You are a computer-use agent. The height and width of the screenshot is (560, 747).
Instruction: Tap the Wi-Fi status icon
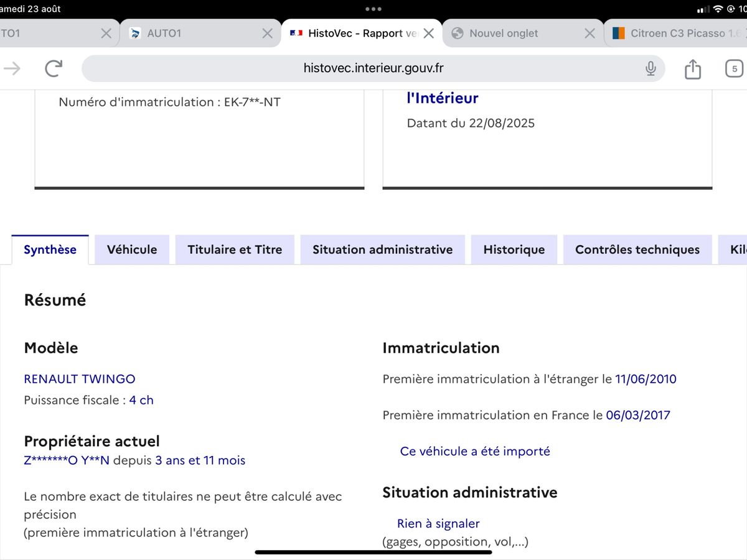coord(718,9)
